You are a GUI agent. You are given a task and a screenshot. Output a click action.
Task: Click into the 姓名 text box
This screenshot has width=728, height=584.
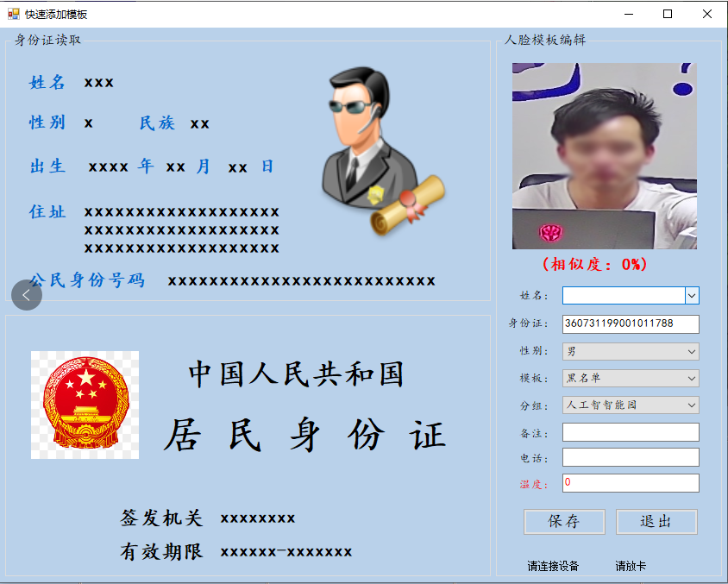(x=623, y=296)
